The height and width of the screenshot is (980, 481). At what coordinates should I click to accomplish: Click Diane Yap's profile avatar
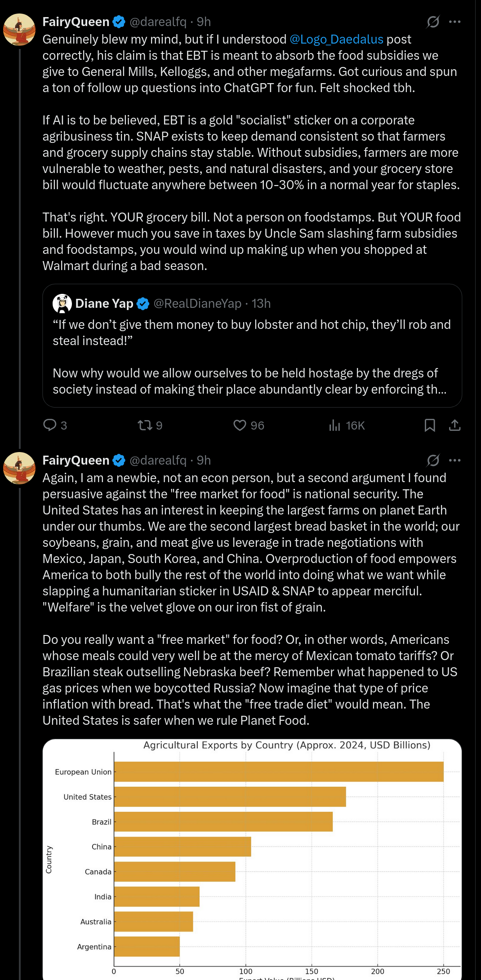coord(62,304)
